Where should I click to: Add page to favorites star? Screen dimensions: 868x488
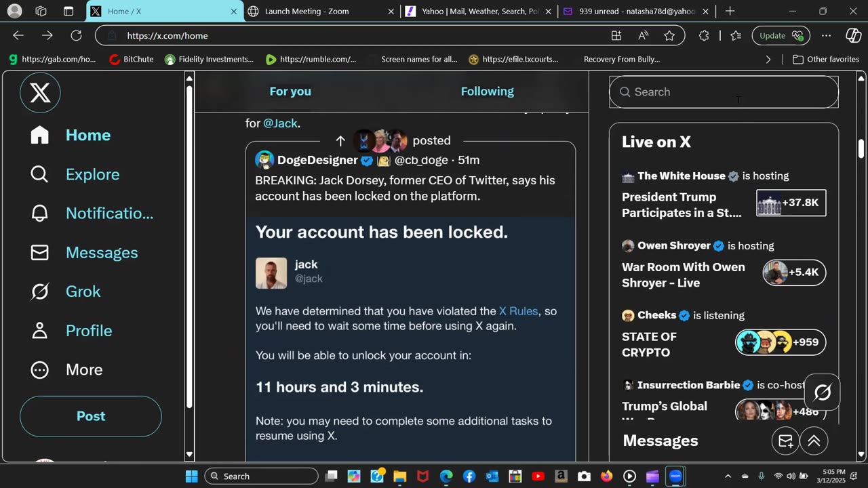pos(669,35)
